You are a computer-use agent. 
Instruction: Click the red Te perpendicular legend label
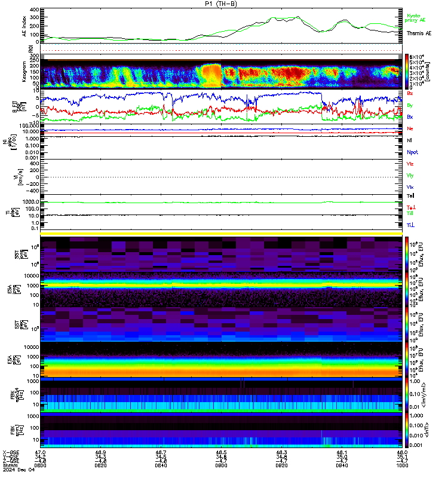point(411,207)
